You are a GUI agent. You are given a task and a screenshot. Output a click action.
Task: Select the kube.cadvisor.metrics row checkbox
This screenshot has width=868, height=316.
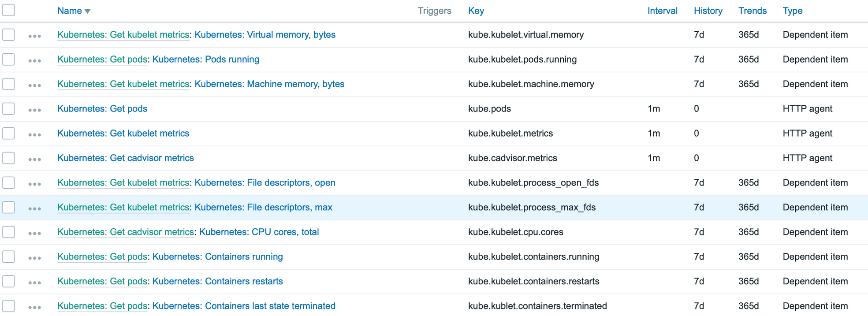tap(8, 158)
